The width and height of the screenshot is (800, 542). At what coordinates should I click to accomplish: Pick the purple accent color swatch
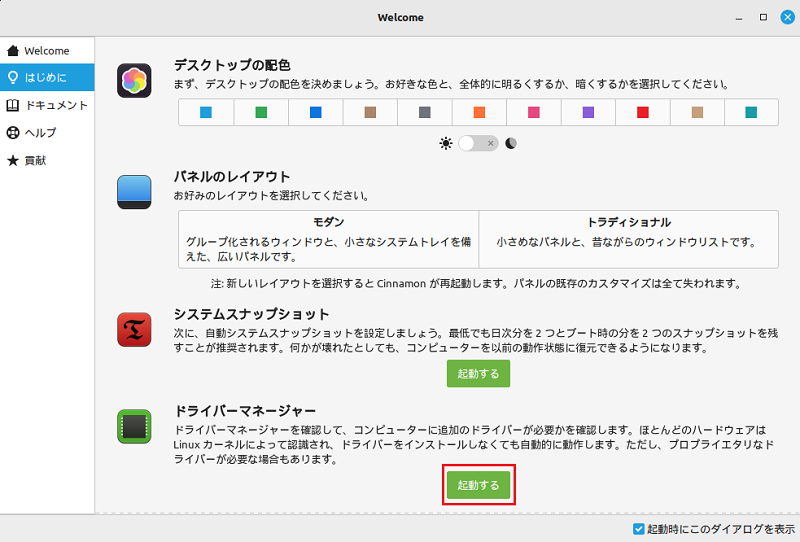(x=588, y=112)
